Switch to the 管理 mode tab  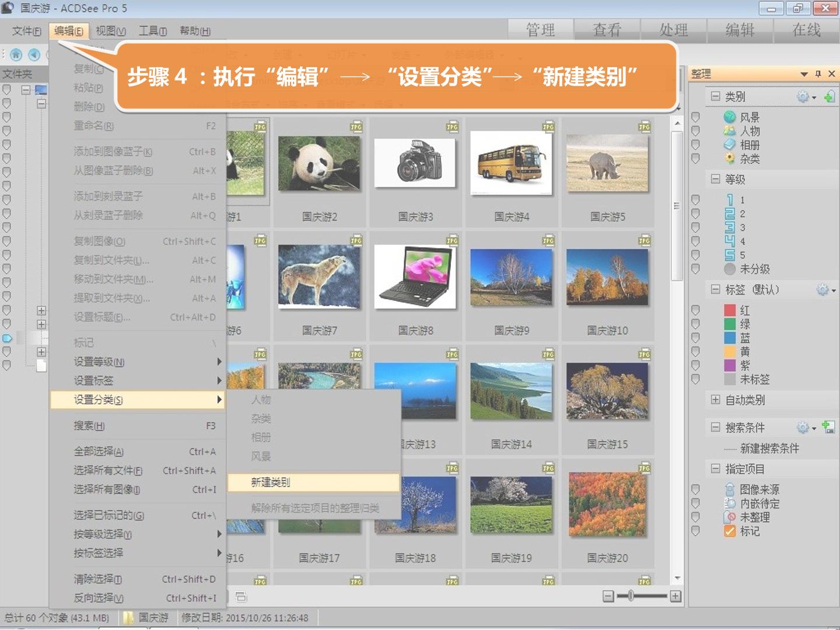[x=541, y=30]
